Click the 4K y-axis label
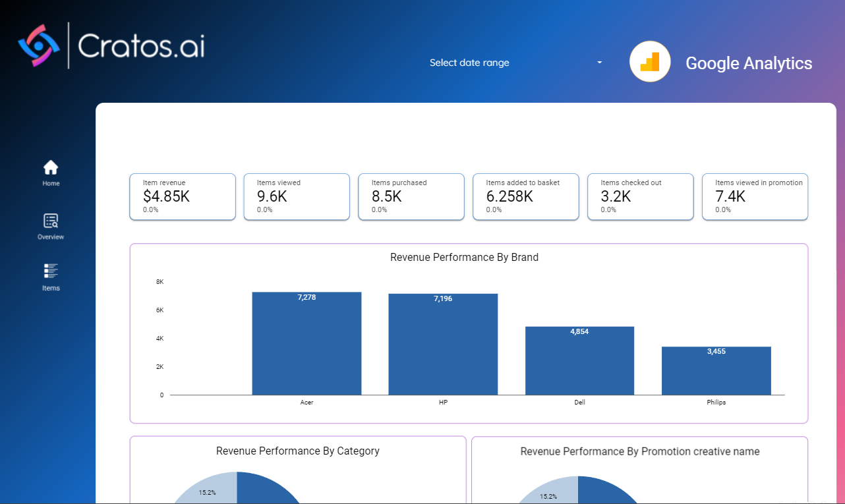Screen dimensions: 845x504 (x=160, y=339)
